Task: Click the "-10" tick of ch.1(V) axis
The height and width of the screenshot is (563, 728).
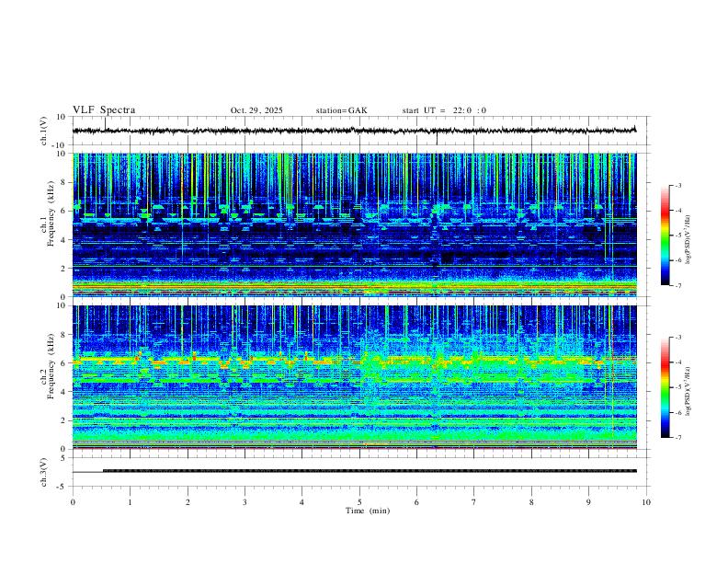Action: click(x=60, y=145)
